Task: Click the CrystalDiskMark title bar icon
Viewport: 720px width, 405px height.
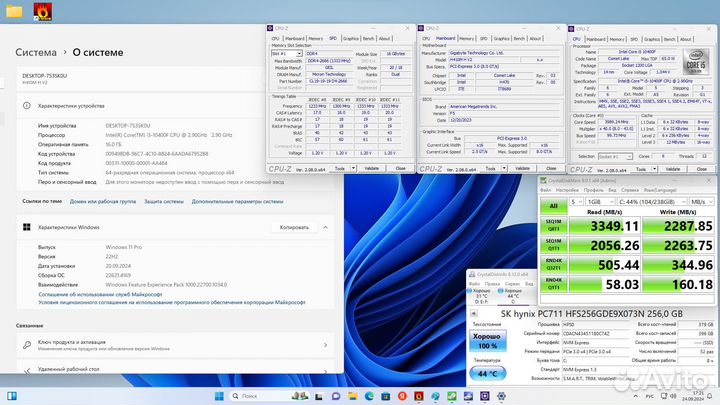Action: click(x=544, y=180)
